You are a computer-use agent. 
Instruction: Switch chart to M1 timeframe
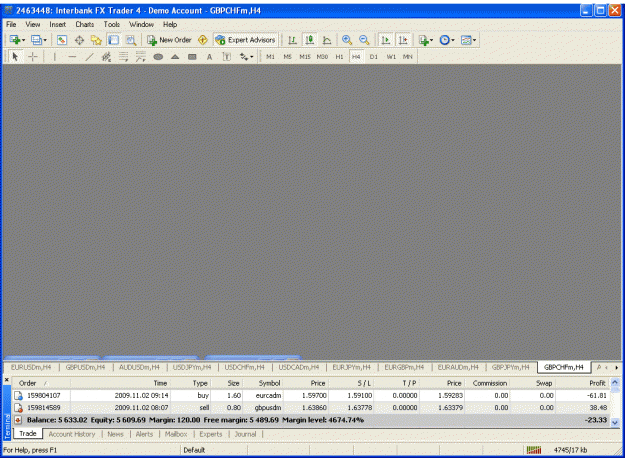[x=270, y=57]
